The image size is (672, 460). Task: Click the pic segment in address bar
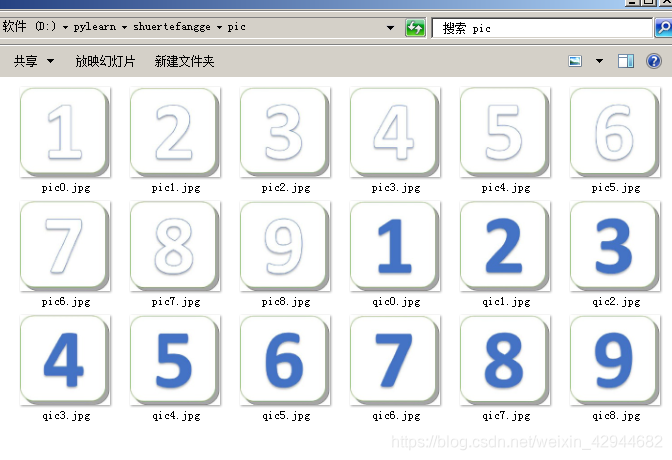pos(236,27)
